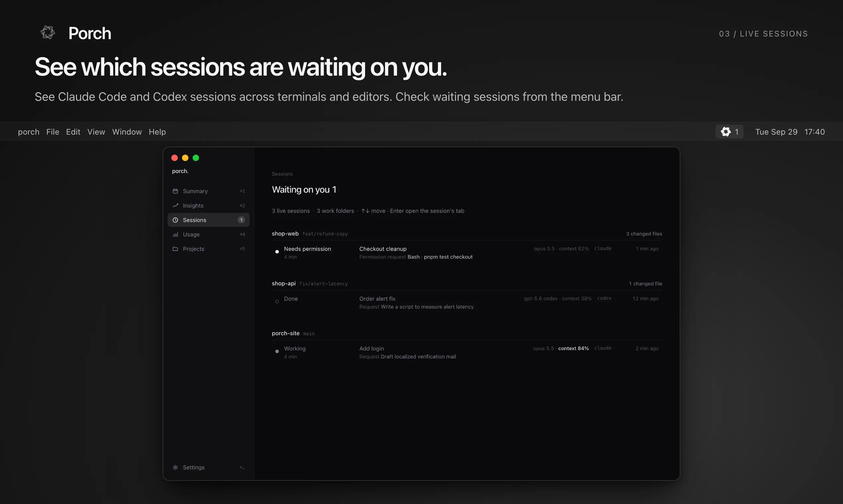Open the File menu
Screen dimensions: 843x504
point(53,132)
